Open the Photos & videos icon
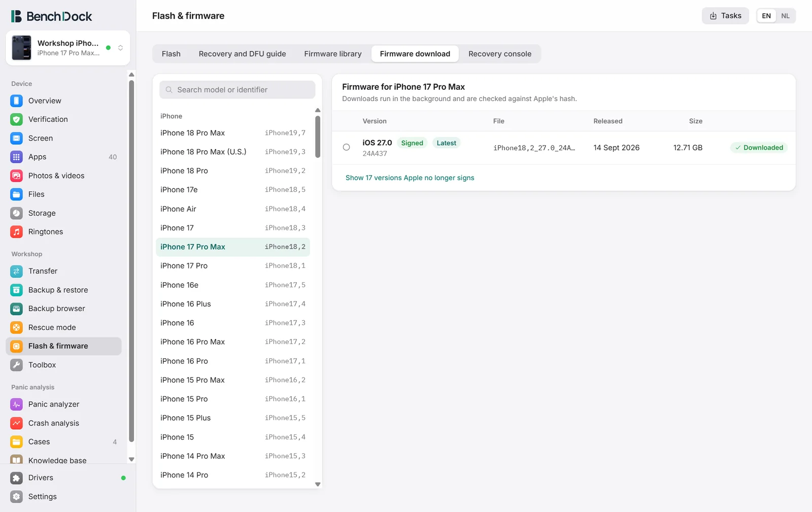The height and width of the screenshot is (512, 812). click(17, 176)
